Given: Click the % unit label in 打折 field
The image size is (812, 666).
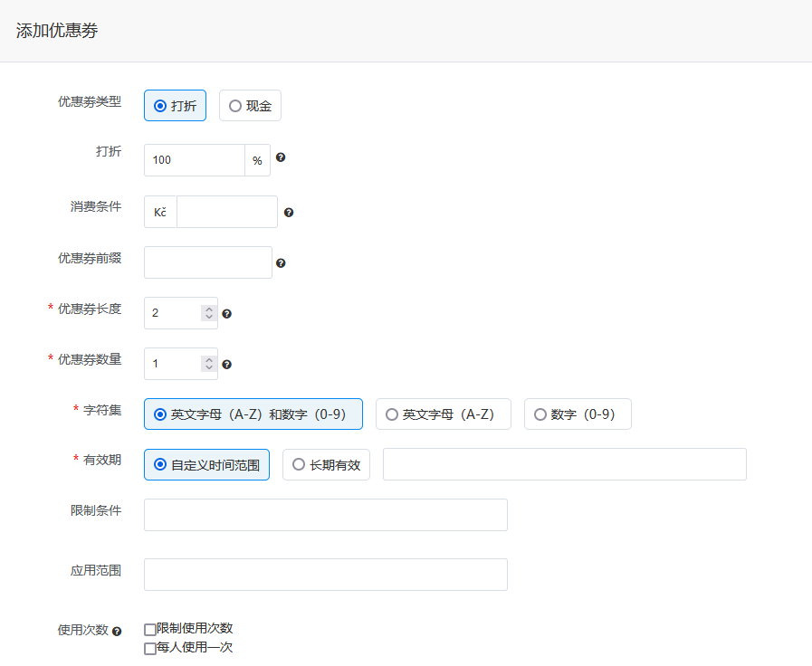Looking at the screenshot, I should [x=257, y=159].
